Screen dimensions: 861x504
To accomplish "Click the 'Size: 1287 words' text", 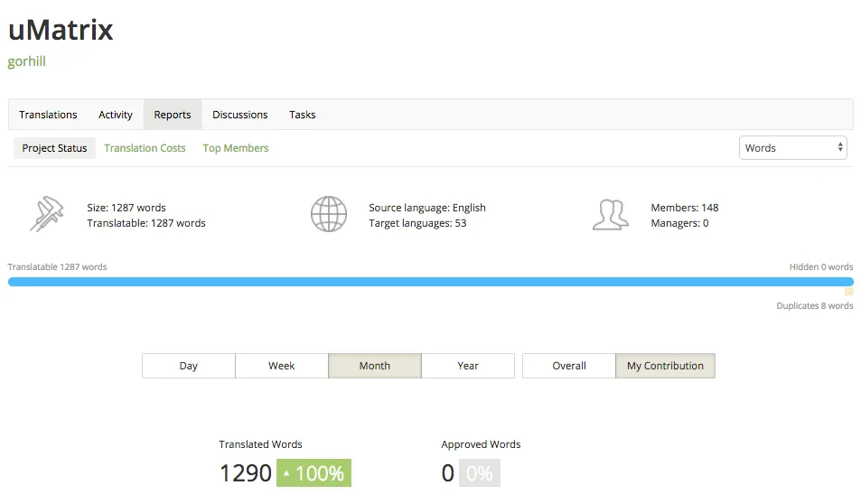I will point(126,208).
